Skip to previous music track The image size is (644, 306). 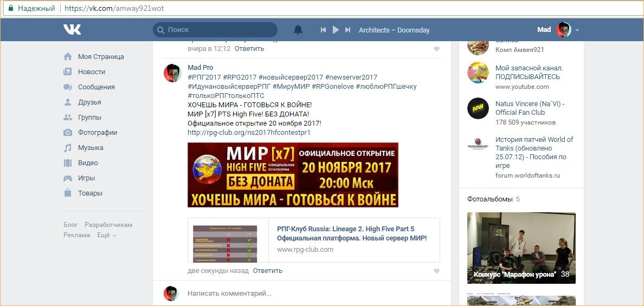click(x=323, y=30)
